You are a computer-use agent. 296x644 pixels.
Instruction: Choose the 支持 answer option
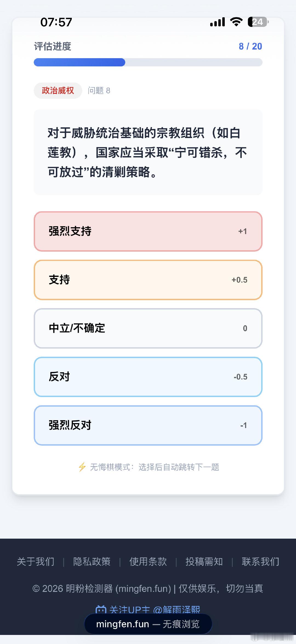[148, 280]
